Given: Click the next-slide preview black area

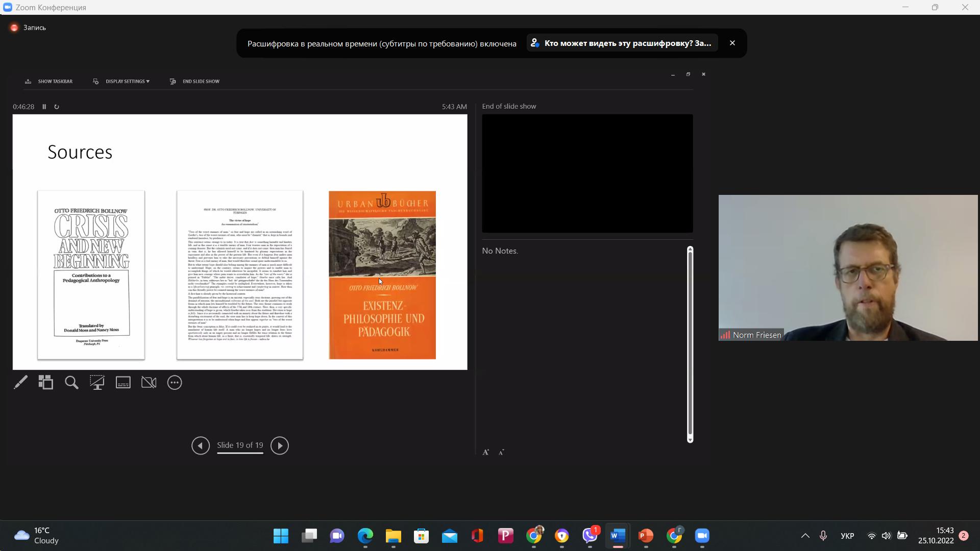Looking at the screenshot, I should tap(587, 173).
